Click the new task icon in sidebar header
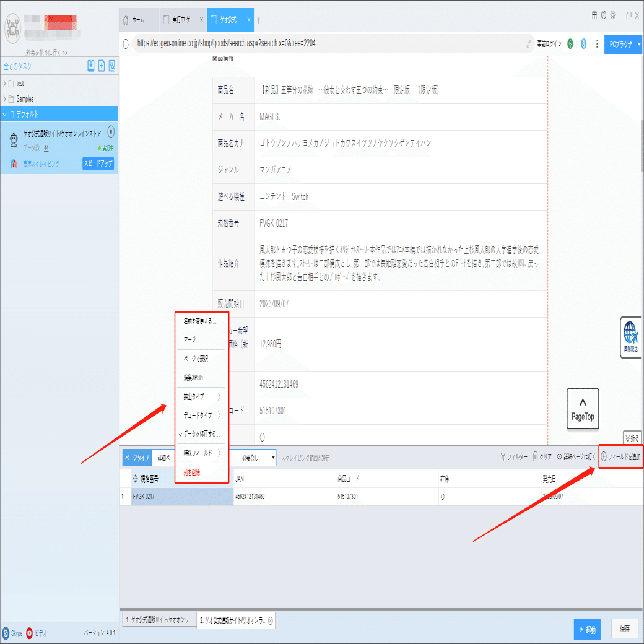 pos(102,66)
